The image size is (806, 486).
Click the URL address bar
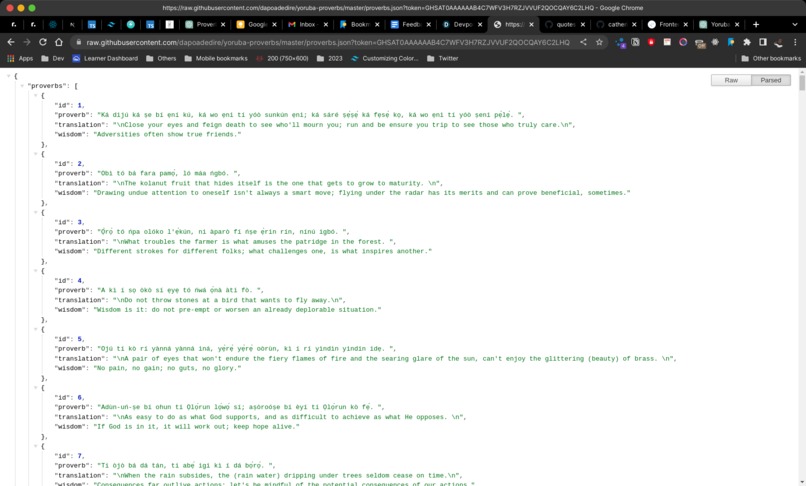(x=327, y=42)
